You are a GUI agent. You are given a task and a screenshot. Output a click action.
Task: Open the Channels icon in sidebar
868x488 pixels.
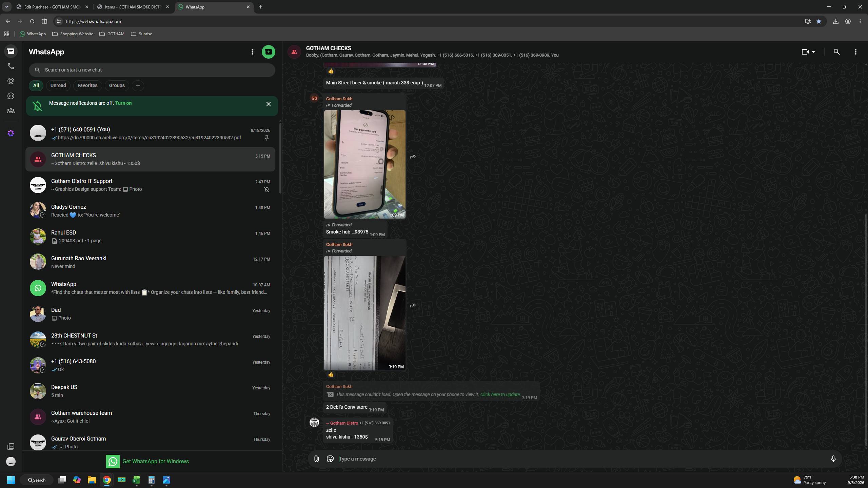pos(11,96)
